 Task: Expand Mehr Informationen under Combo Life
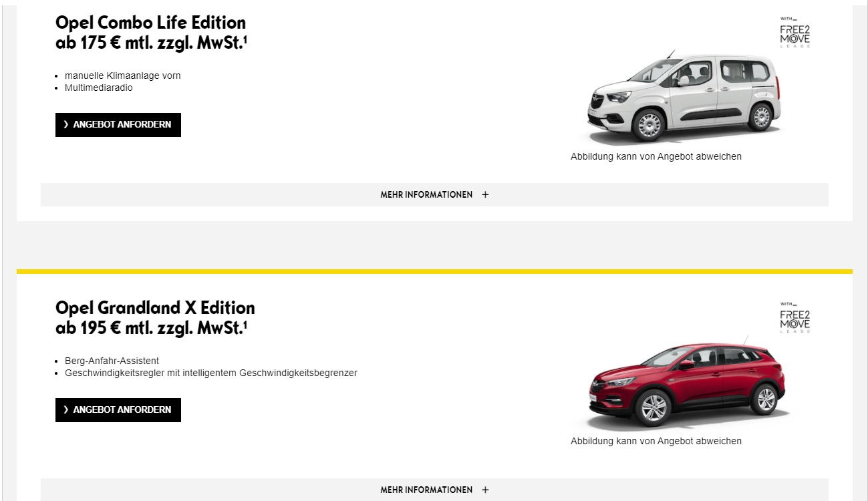[434, 194]
